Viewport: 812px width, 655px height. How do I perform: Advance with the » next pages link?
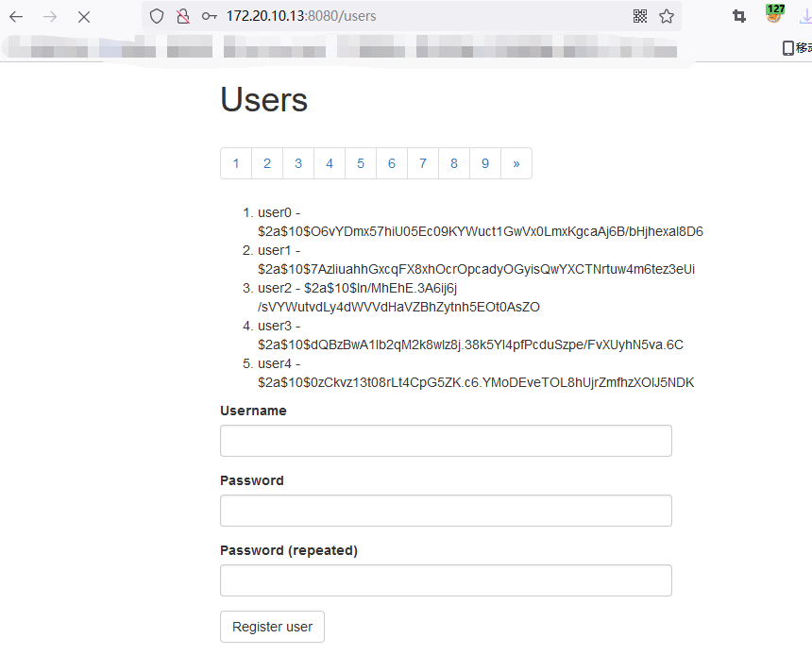(516, 163)
